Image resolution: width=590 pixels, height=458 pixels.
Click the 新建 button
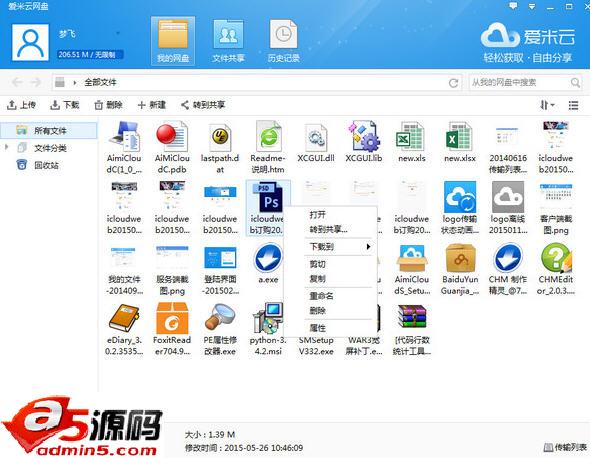[152, 105]
